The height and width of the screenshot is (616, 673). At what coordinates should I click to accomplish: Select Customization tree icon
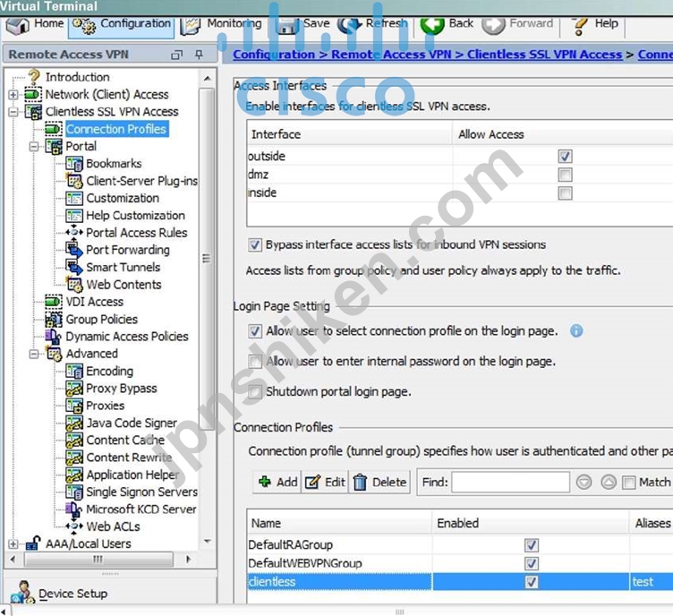[x=74, y=198]
